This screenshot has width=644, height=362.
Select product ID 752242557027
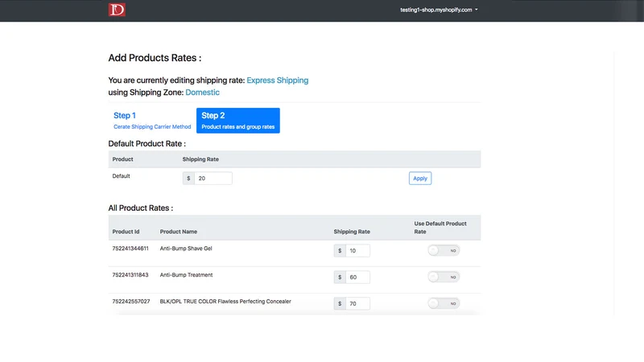point(131,301)
